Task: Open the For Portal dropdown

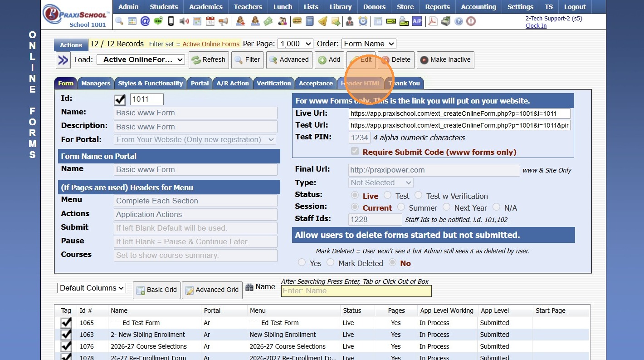Action: coord(195,139)
